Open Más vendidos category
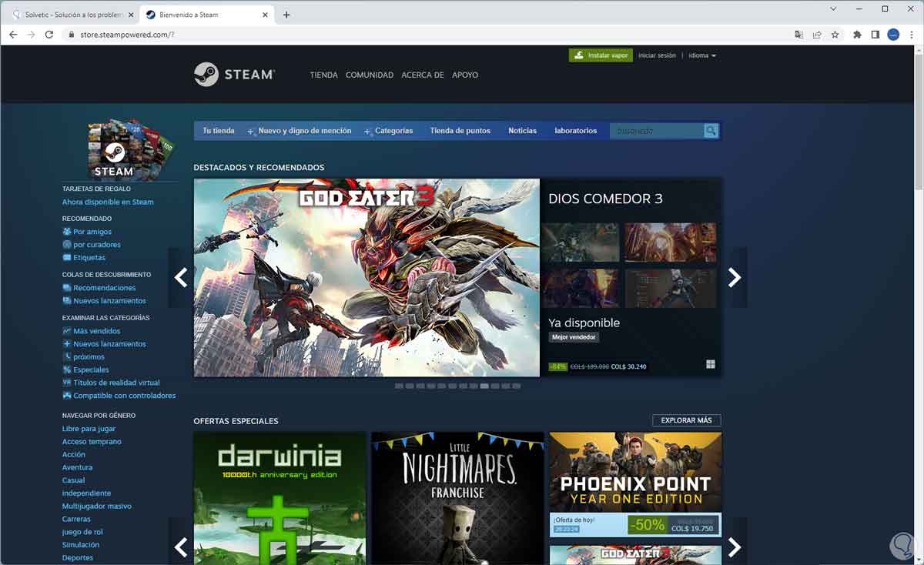This screenshot has width=924, height=565. click(97, 331)
